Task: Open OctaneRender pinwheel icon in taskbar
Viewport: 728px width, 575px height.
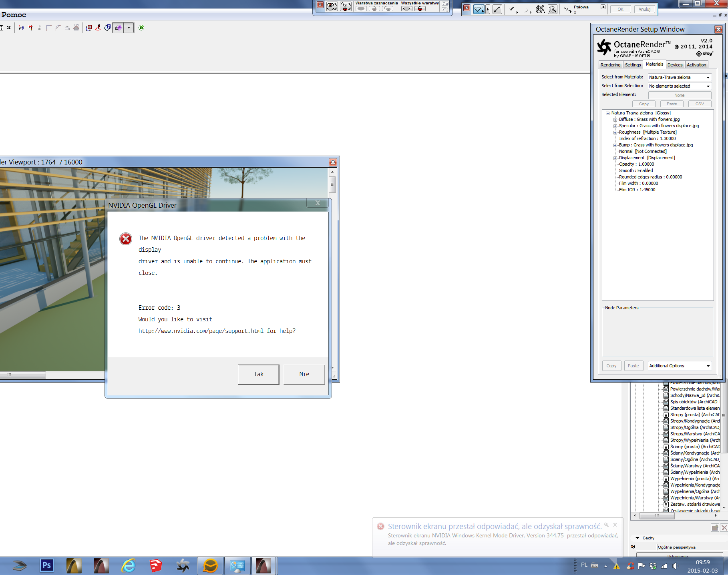Action: [183, 565]
